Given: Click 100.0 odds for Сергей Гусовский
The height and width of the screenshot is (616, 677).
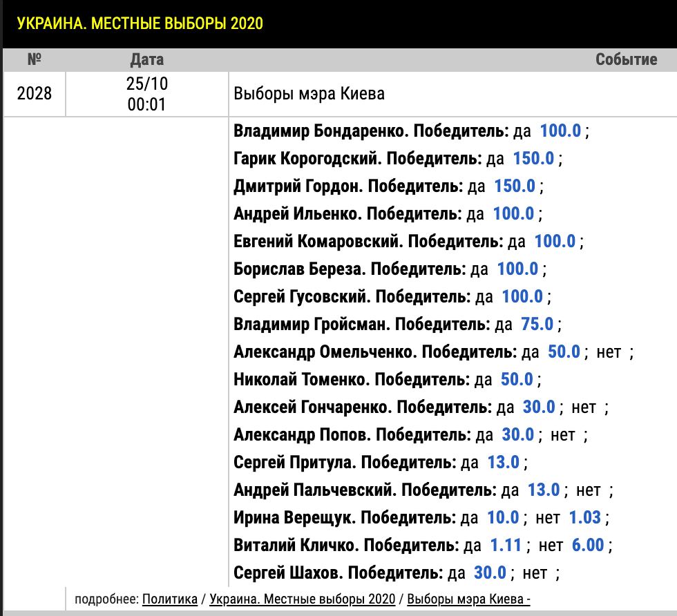Looking at the screenshot, I should coord(522,296).
